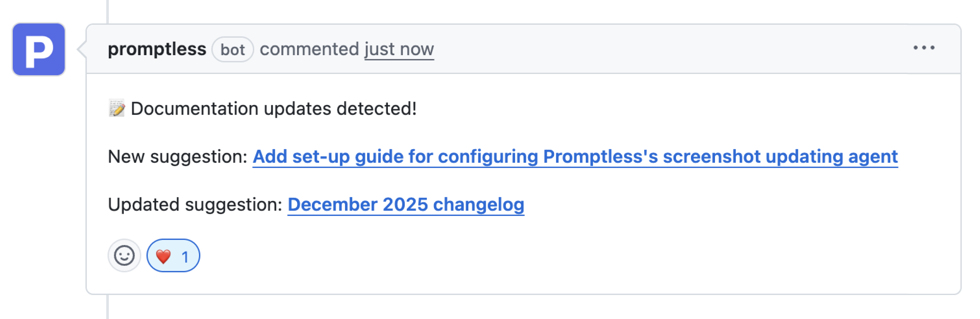Click the memo emoji in the comment

pos(116,107)
